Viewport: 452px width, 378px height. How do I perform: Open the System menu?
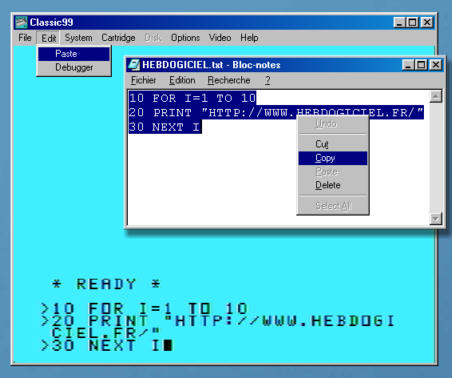point(78,38)
